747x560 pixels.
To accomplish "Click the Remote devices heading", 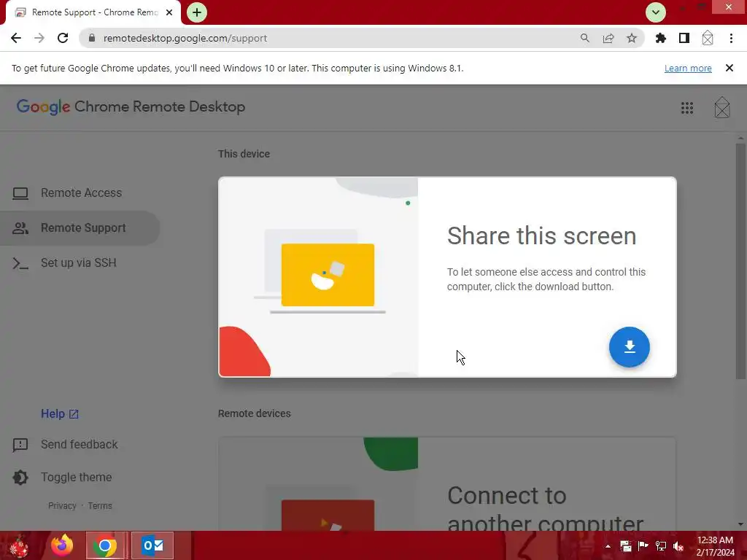I will [255, 413].
